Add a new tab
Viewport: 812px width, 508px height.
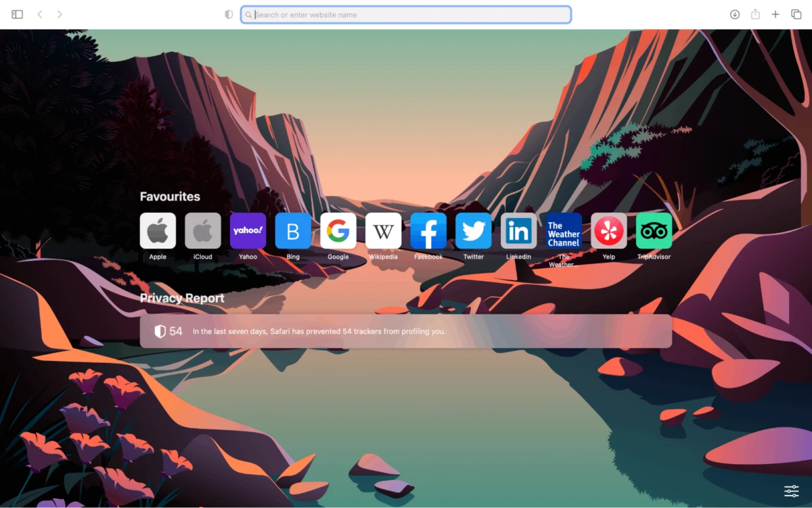coord(775,14)
